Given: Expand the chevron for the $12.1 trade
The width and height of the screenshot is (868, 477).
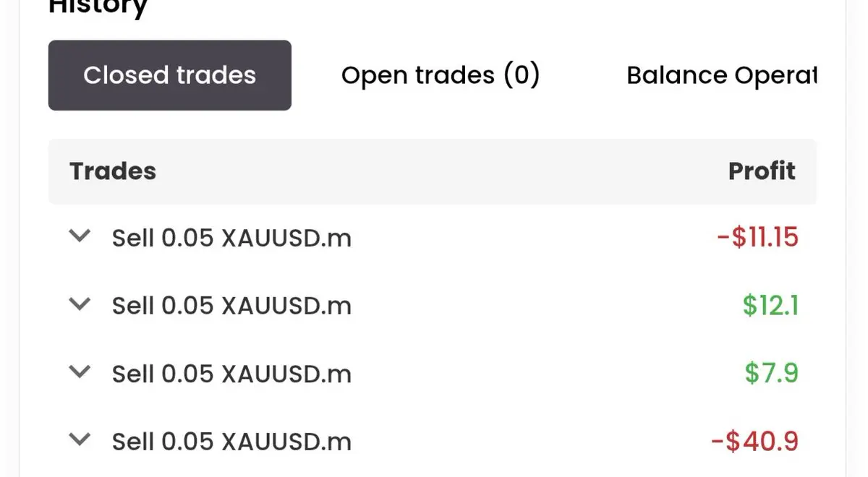Looking at the screenshot, I should tap(80, 304).
